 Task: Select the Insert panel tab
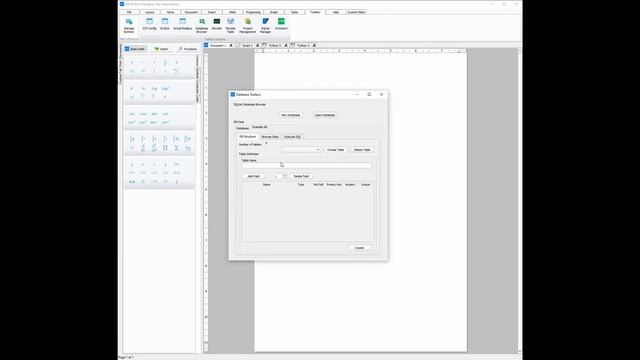tap(162, 49)
